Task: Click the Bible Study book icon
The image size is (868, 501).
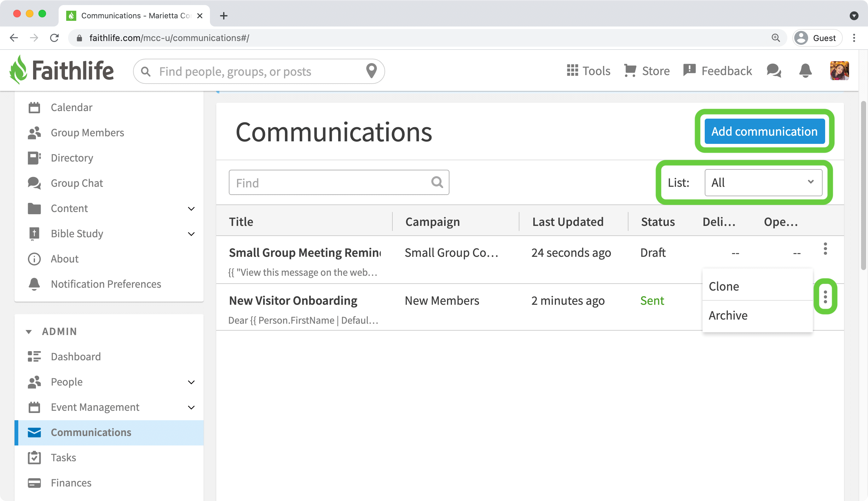Action: (34, 234)
